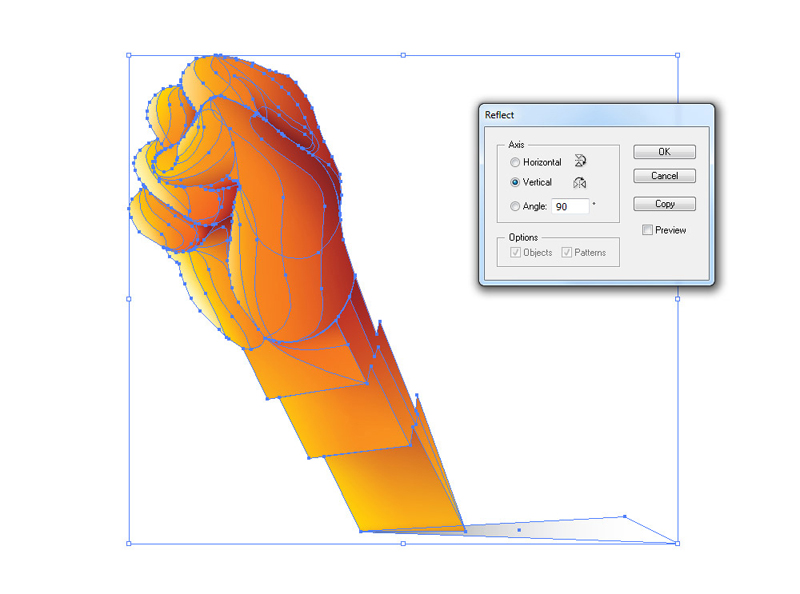Click the top-center bounding box handle

[x=403, y=55]
